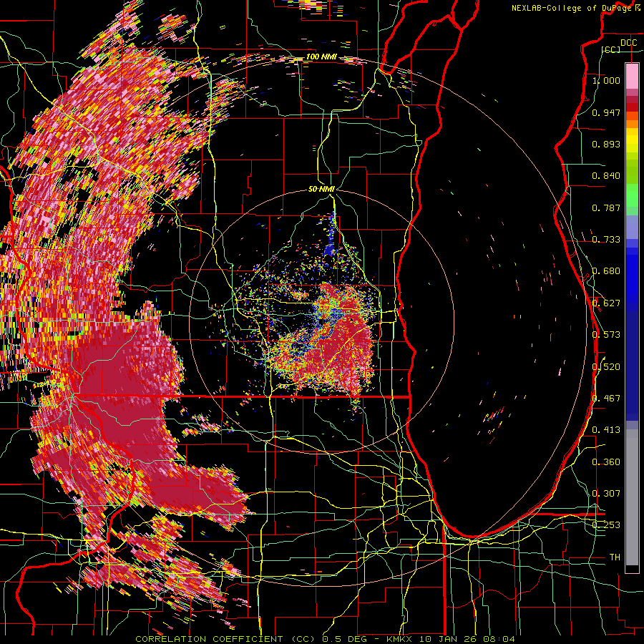This screenshot has height=644, width=644.
Task: Click the KMKX radar site identifier
Action: (399, 639)
